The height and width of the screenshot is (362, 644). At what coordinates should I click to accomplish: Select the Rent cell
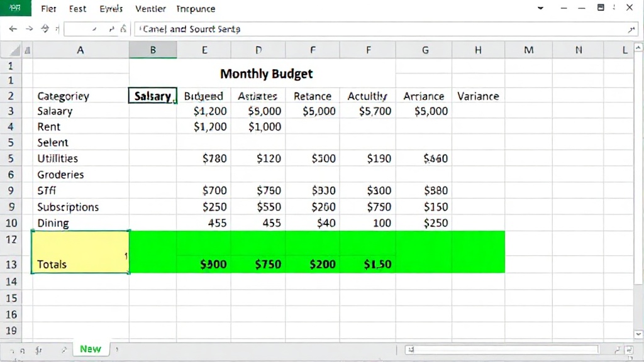tap(80, 127)
